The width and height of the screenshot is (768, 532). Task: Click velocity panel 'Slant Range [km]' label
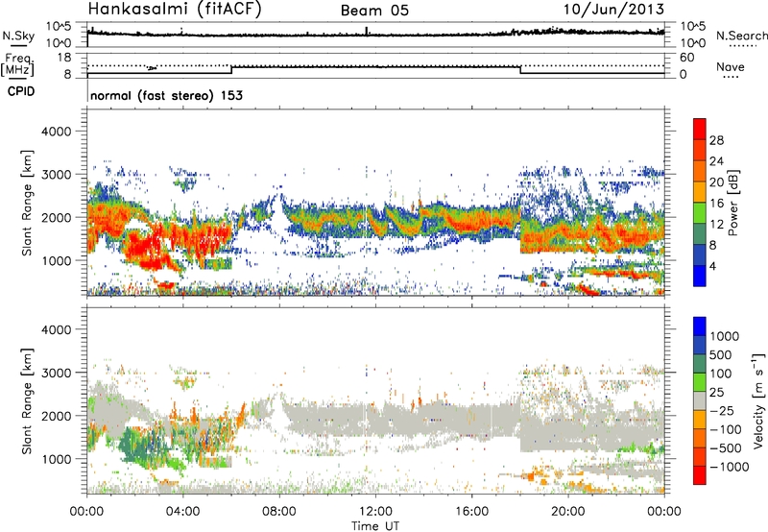tap(27, 400)
